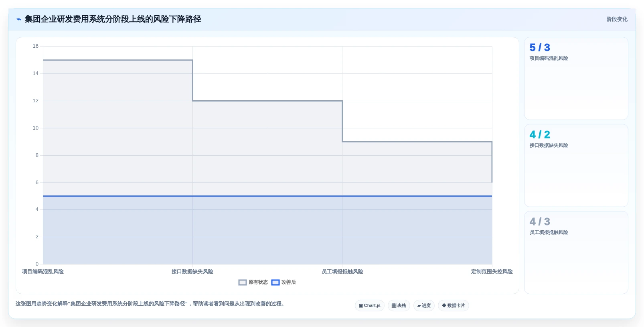This screenshot has height=327, width=644.
Task: Open the 4 / 2 接口数据缺失风险 card
Action: click(576, 166)
